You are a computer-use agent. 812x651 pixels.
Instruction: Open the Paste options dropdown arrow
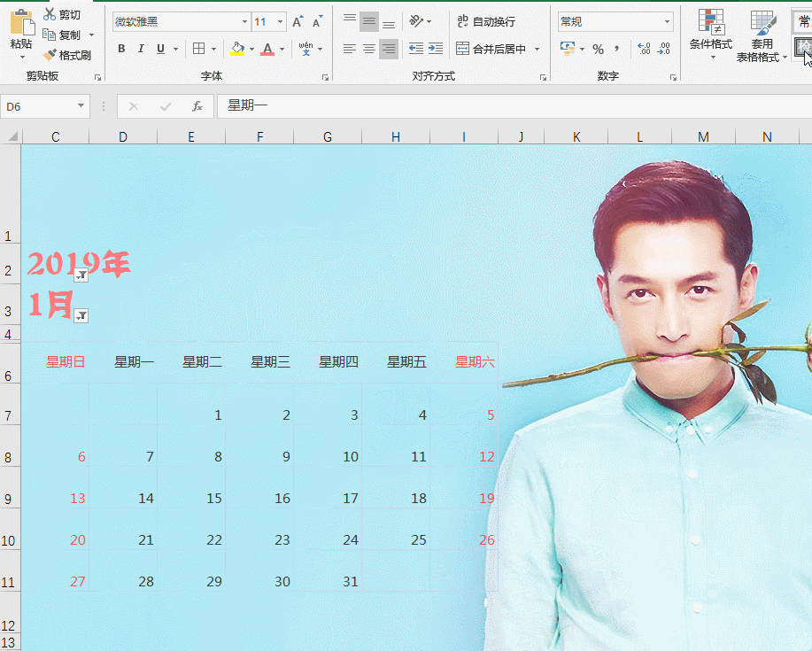coord(22,57)
